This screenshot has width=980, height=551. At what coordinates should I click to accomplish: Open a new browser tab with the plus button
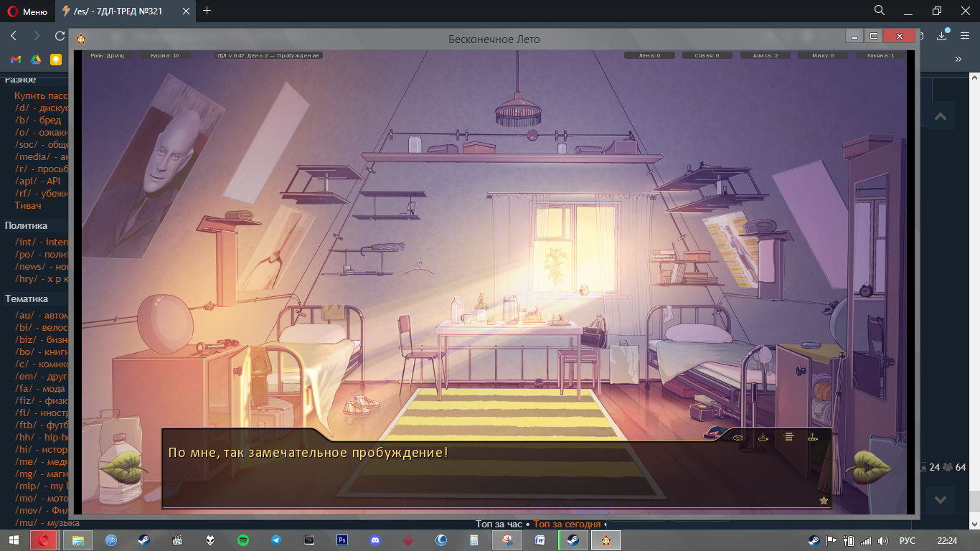pyautogui.click(x=207, y=11)
